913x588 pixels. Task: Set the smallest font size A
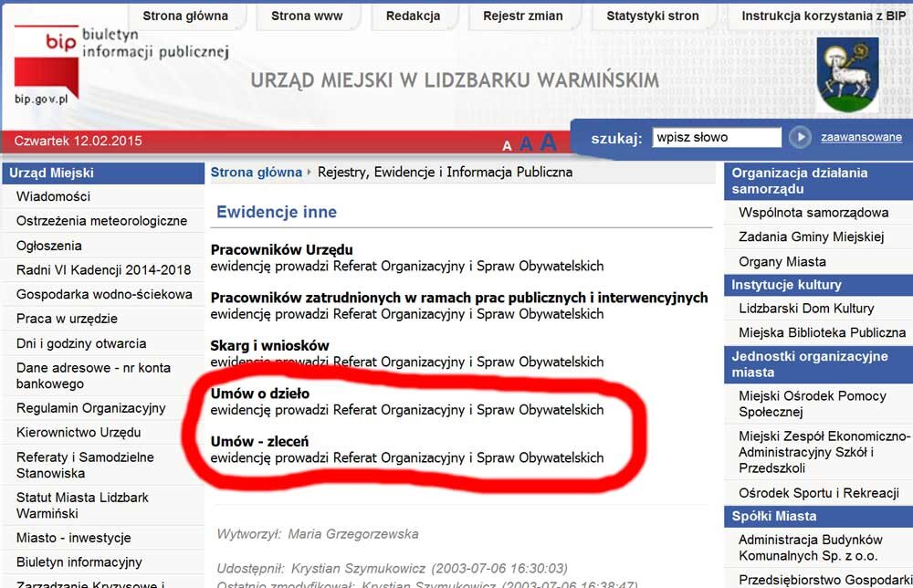(x=507, y=145)
